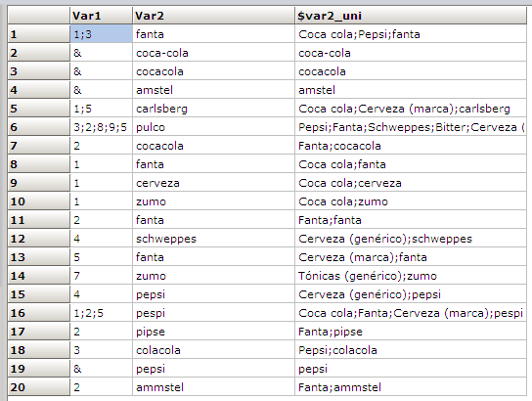The image size is (532, 401).
Task: Click cell reading Coca cola;Pepsi;fanta
Action: click(x=411, y=34)
